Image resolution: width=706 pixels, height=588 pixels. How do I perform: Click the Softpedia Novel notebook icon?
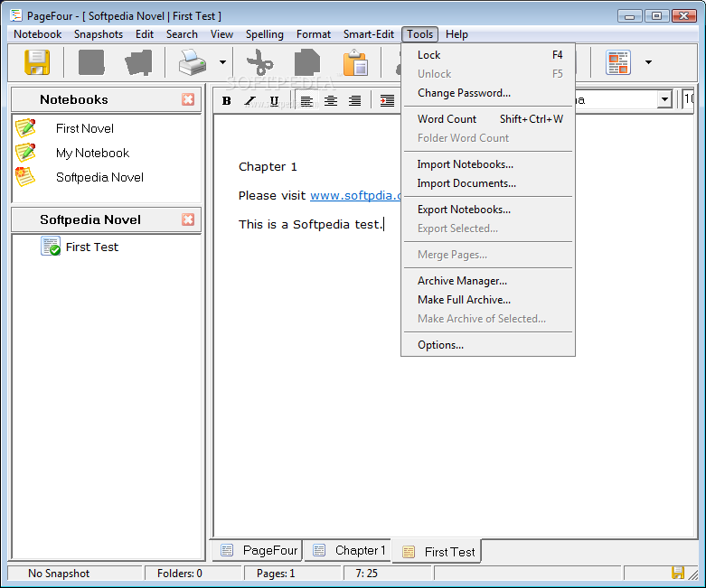point(24,176)
